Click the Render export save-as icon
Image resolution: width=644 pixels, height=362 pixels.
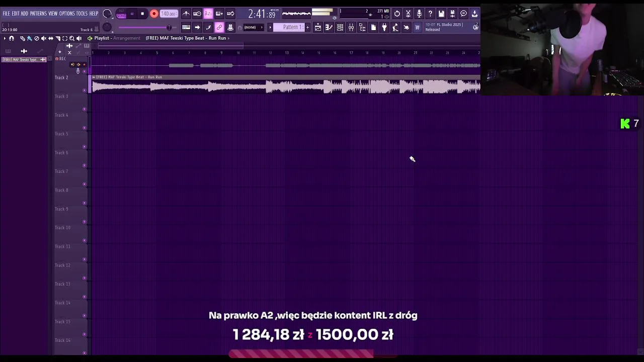pos(452,14)
